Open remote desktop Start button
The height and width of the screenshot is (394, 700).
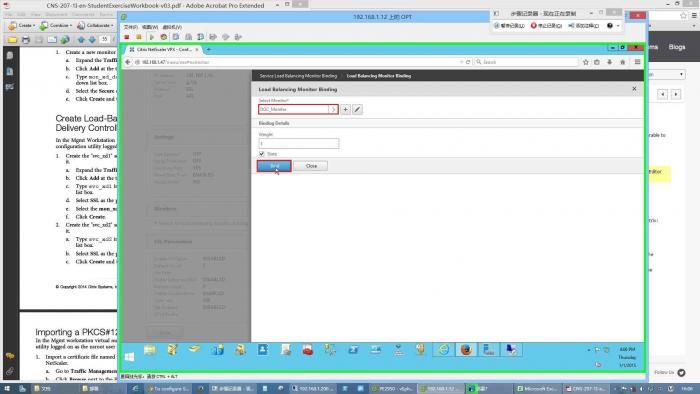click(129, 357)
